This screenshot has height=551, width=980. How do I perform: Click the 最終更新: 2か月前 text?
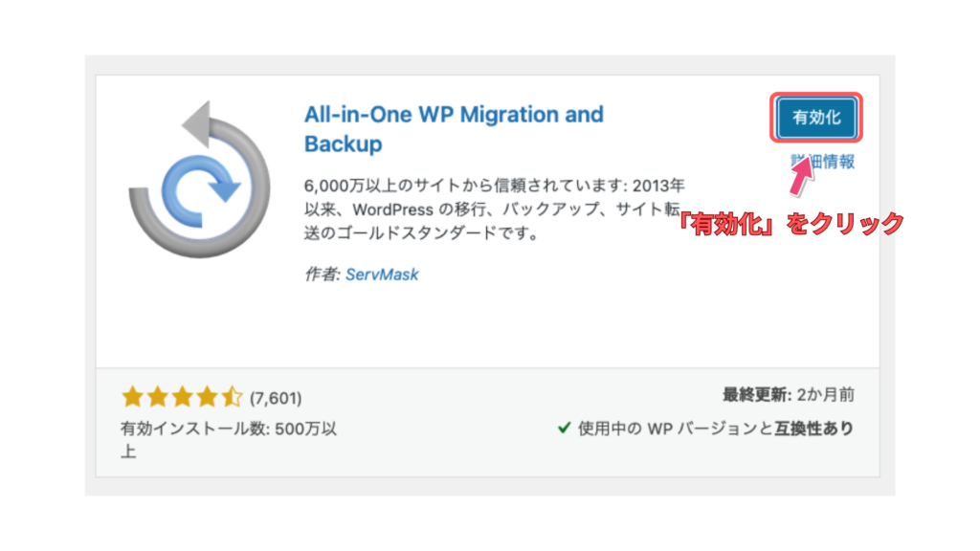tap(789, 394)
